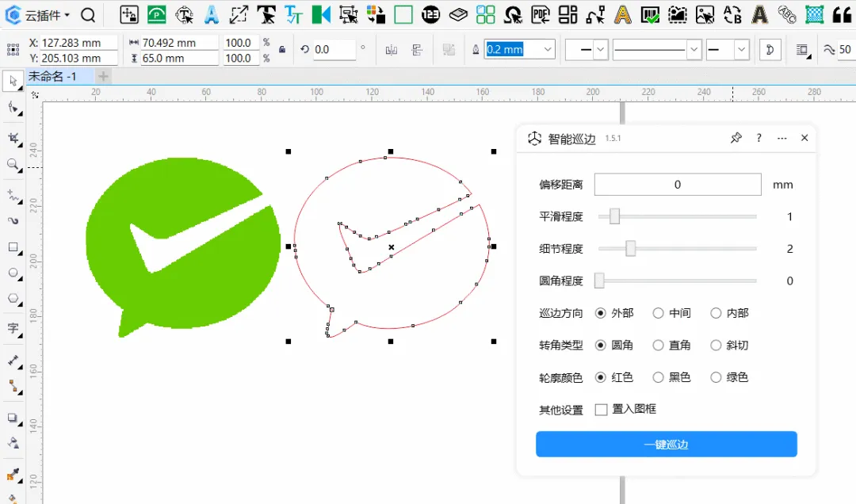Click the PDF plugin icon
Image resolution: width=856 pixels, height=504 pixels.
click(540, 15)
